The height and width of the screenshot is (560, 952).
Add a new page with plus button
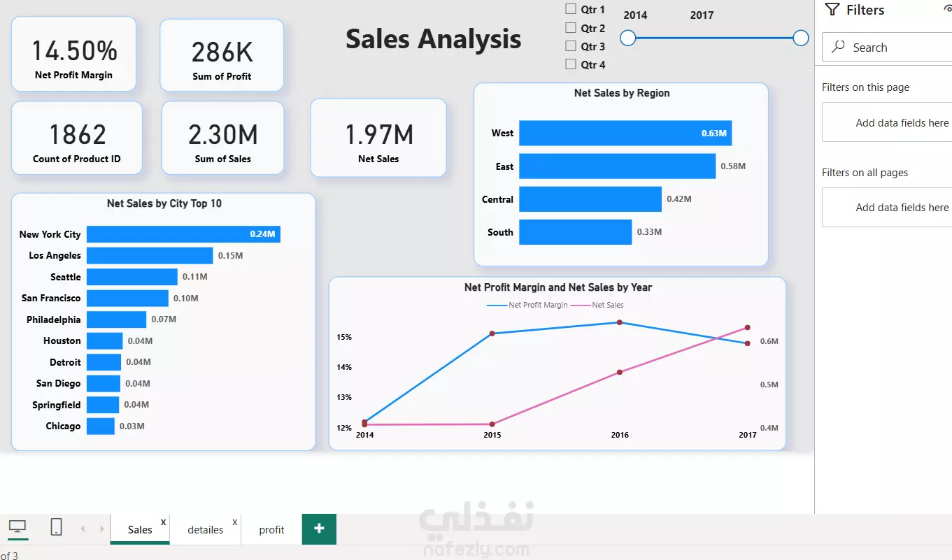319,529
